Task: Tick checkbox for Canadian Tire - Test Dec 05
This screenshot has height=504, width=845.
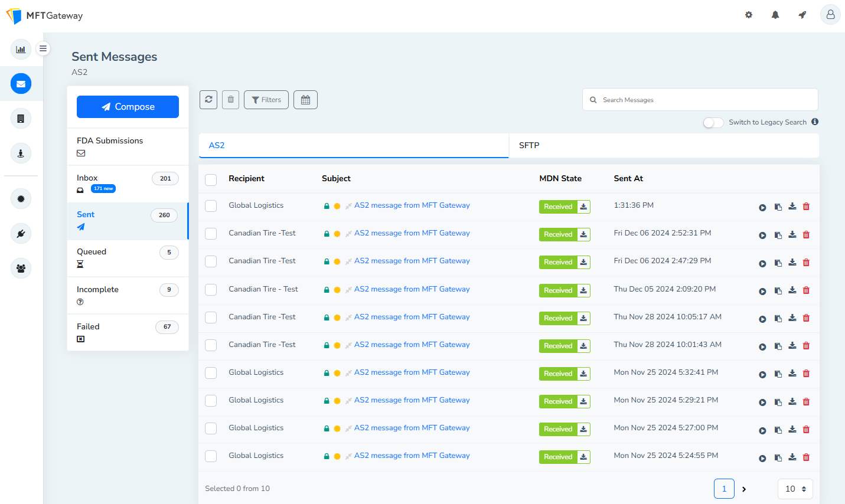Action: point(211,290)
